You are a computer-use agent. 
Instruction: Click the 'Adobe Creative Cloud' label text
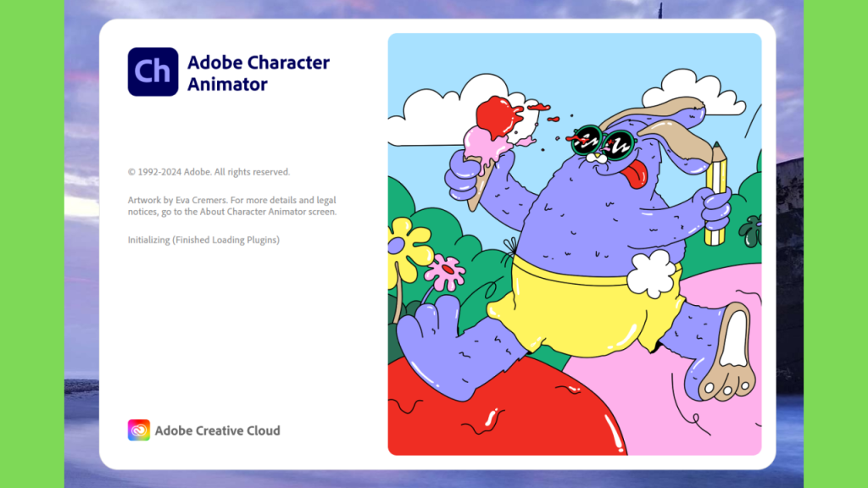click(x=218, y=430)
